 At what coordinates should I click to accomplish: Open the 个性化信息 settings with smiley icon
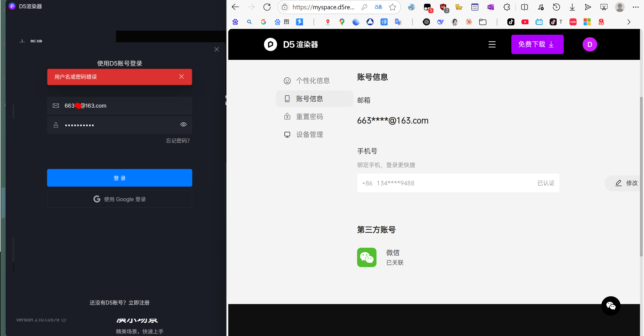pos(313,80)
